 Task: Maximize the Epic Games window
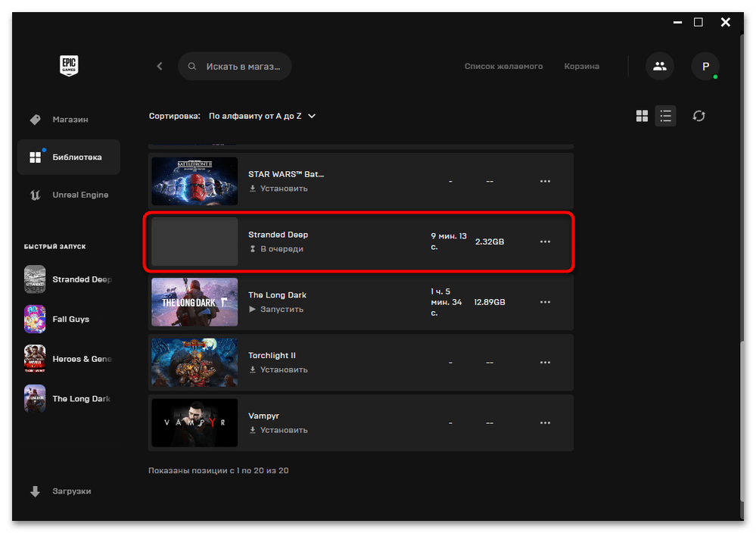[x=698, y=22]
